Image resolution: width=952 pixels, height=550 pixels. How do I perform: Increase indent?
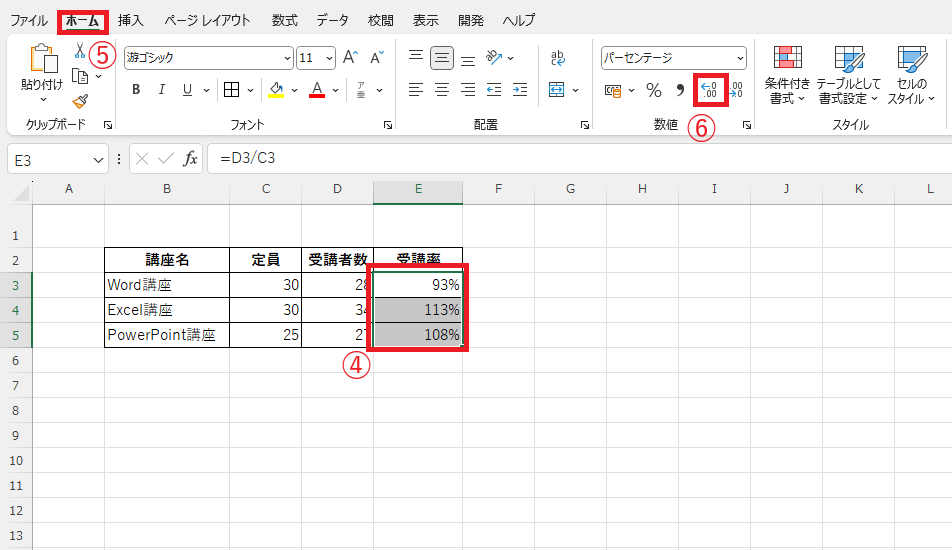520,90
